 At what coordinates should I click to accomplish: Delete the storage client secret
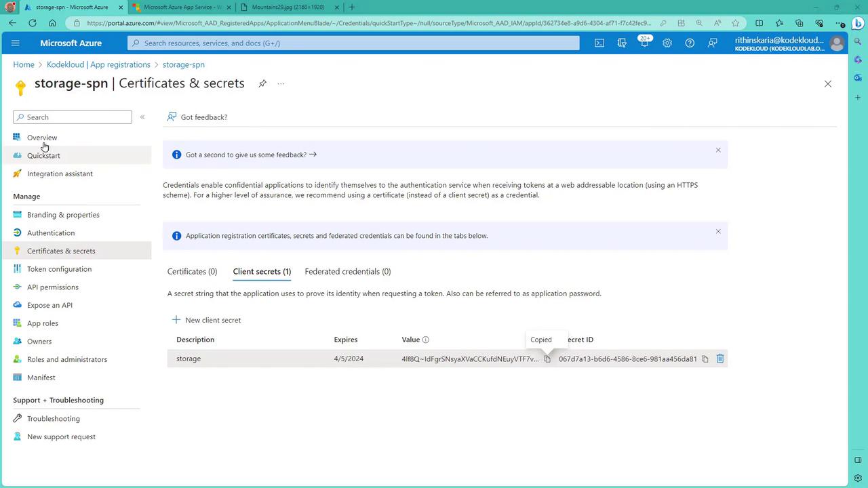(720, 359)
